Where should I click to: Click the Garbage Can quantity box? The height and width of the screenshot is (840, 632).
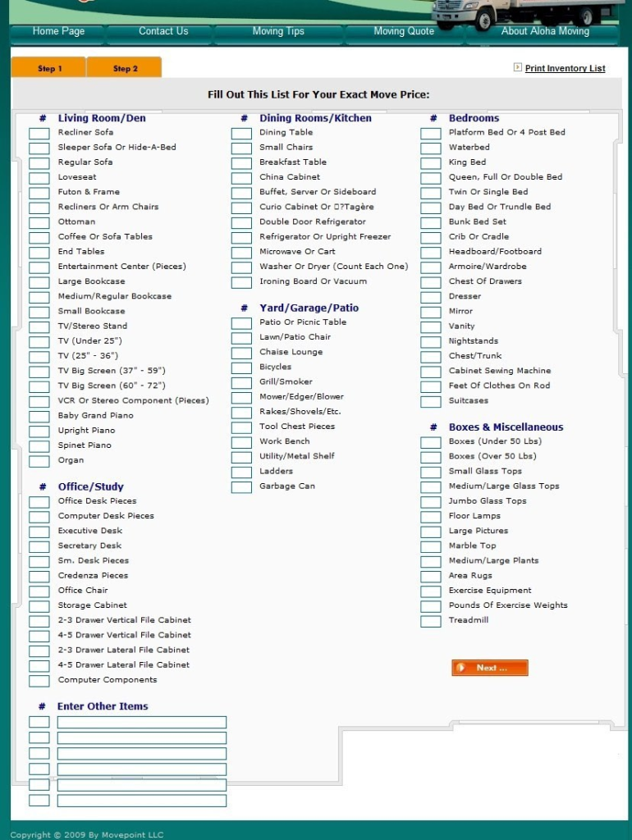(241, 487)
